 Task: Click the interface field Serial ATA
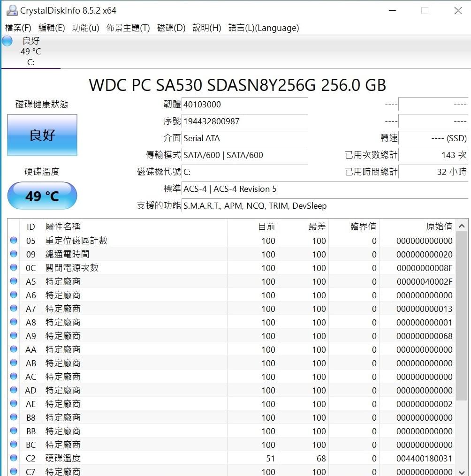coord(245,138)
